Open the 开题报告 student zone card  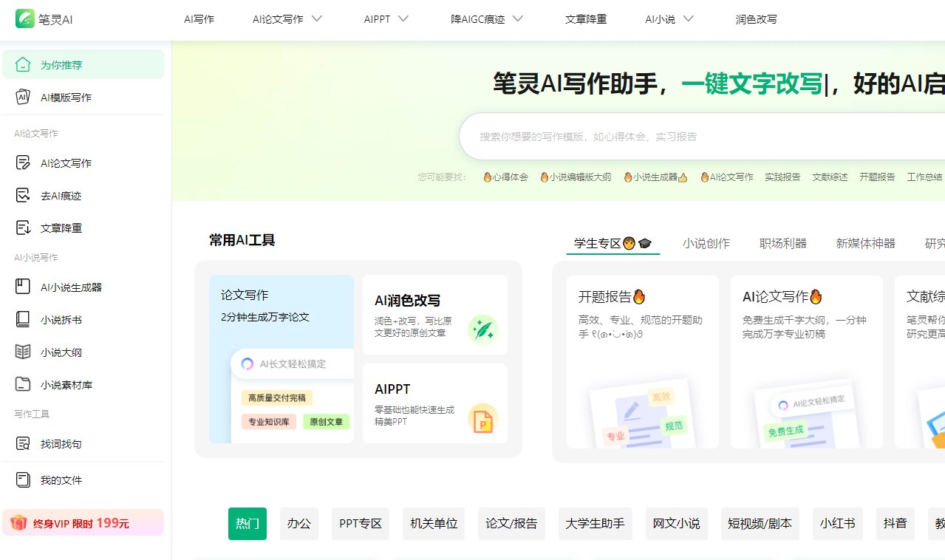[643, 362]
